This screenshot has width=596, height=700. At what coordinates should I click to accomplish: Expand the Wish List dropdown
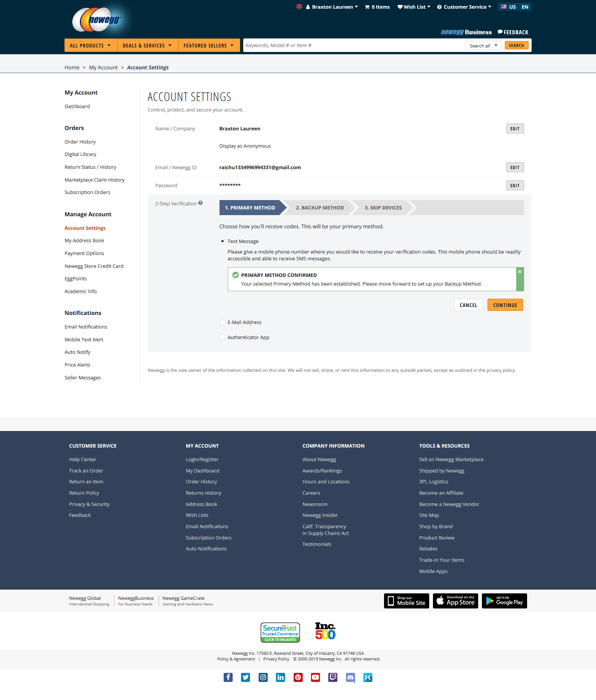pos(414,7)
